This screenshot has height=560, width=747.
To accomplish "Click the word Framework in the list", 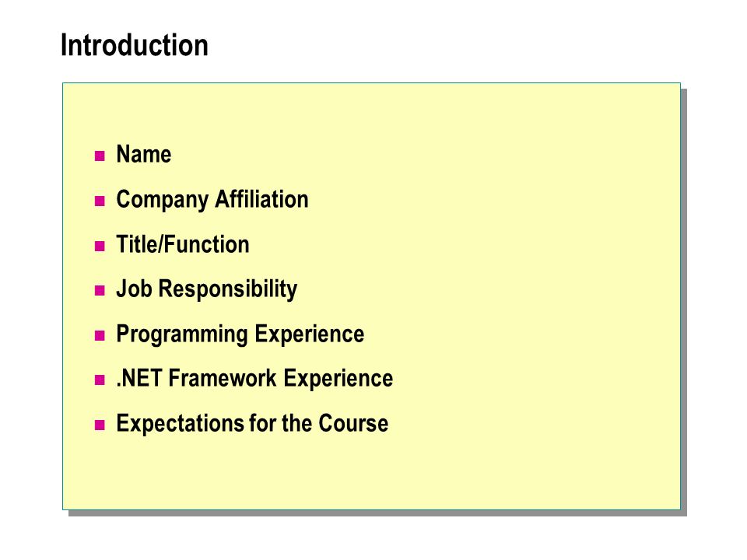I will pos(223,379).
